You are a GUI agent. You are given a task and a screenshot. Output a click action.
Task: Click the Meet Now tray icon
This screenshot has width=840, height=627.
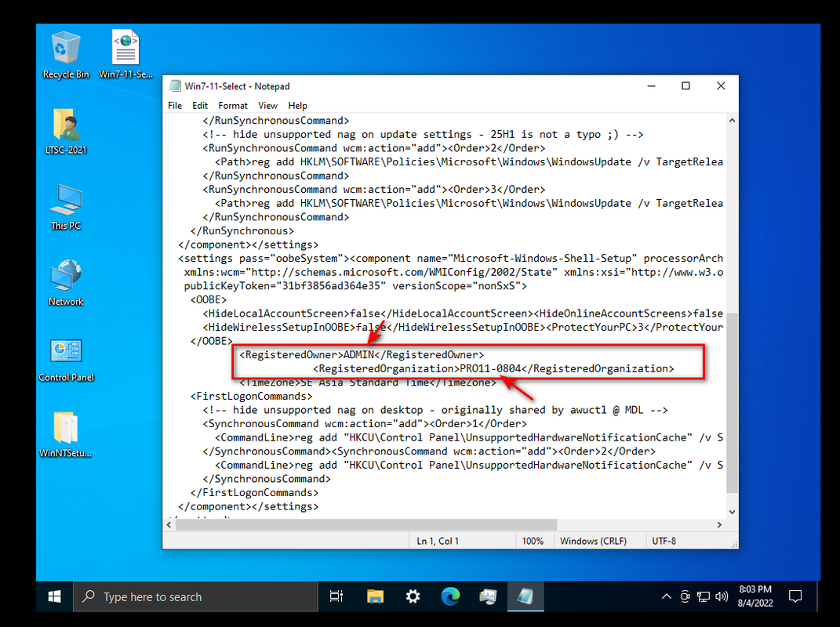[x=685, y=596]
